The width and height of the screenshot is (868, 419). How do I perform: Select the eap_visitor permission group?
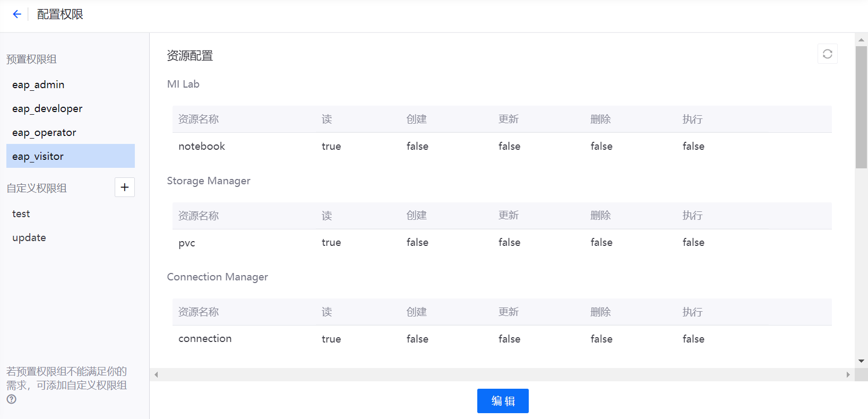click(x=71, y=156)
